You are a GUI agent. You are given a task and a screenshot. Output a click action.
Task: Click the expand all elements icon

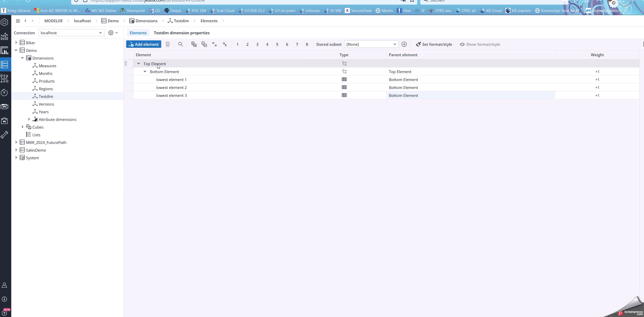point(194,44)
